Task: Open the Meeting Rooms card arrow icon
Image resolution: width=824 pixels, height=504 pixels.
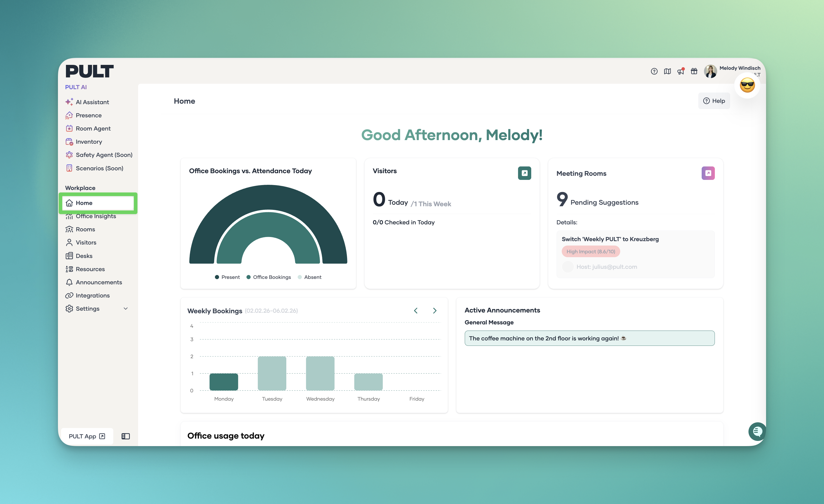Action: [708, 173]
